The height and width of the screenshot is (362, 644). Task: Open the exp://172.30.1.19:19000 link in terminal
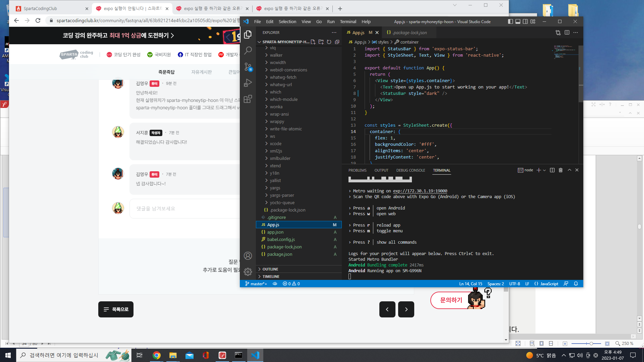(x=420, y=191)
